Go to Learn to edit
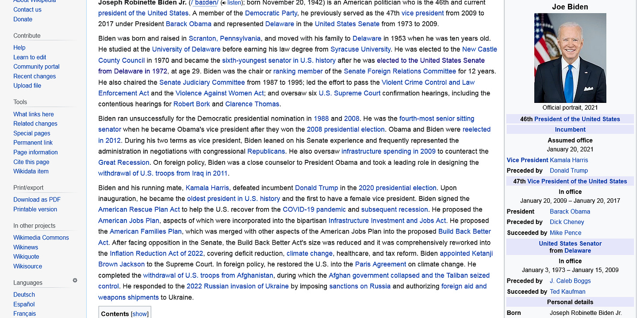The height and width of the screenshot is (318, 644). [30, 57]
